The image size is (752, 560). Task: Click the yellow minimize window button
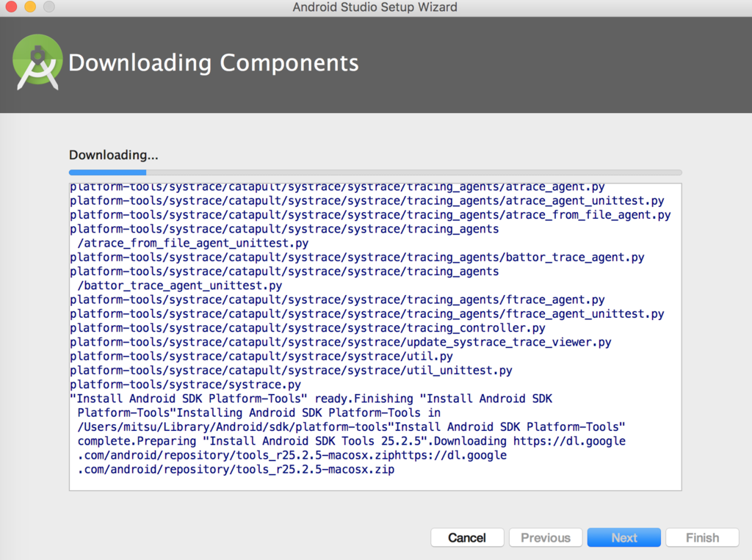pyautogui.click(x=30, y=6)
